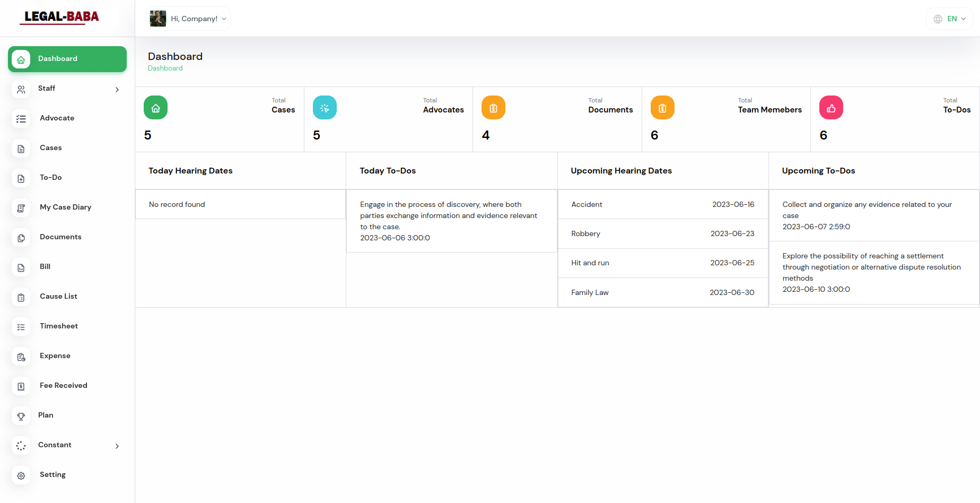Click the Dashboard home icon in sidebar
980x503 pixels.
click(x=21, y=59)
